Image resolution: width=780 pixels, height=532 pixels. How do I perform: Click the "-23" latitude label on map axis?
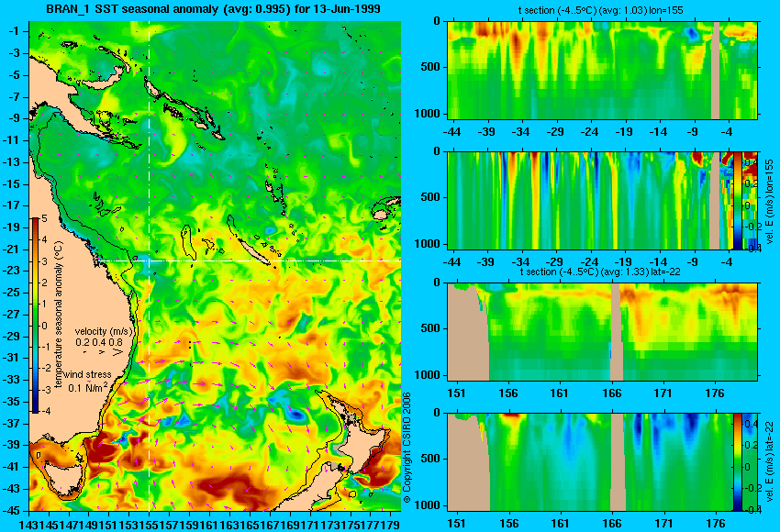coord(11,271)
